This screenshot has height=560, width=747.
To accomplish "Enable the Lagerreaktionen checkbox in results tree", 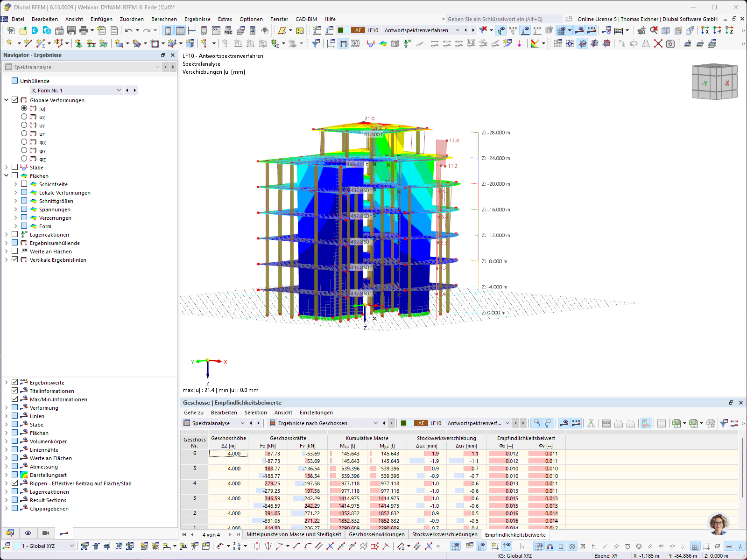I will pyautogui.click(x=14, y=234).
